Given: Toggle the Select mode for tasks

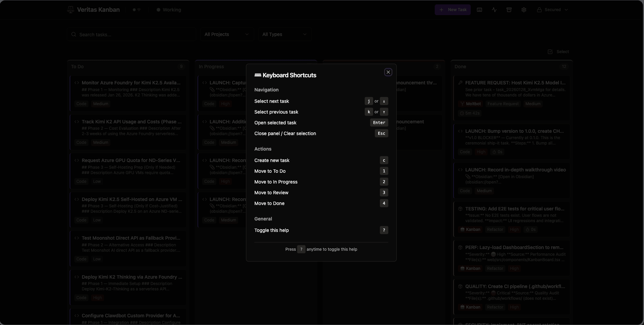Looking at the screenshot, I should click(558, 52).
